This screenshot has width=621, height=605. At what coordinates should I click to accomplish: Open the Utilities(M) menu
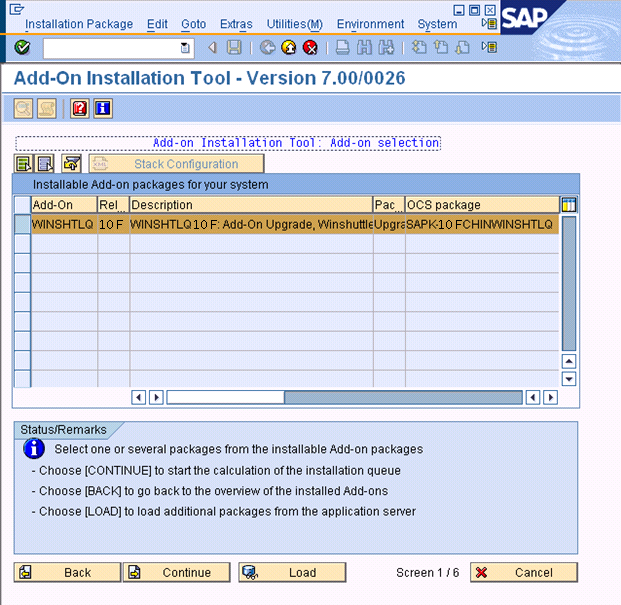click(x=294, y=24)
